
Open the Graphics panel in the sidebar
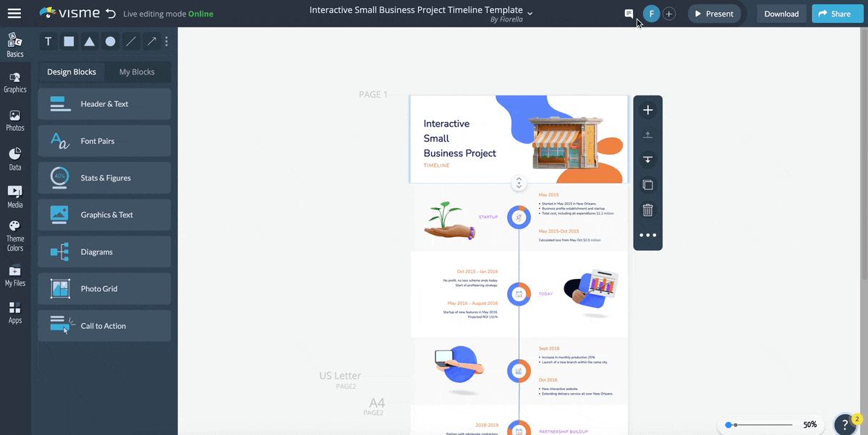pos(15,82)
